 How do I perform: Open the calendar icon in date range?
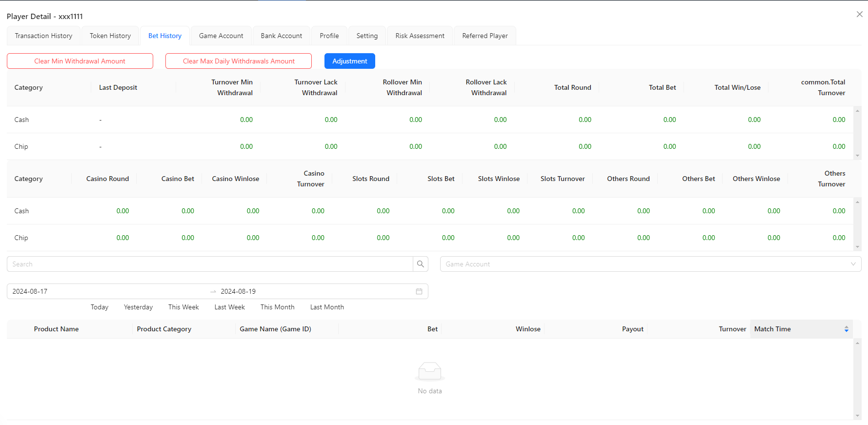tap(419, 291)
